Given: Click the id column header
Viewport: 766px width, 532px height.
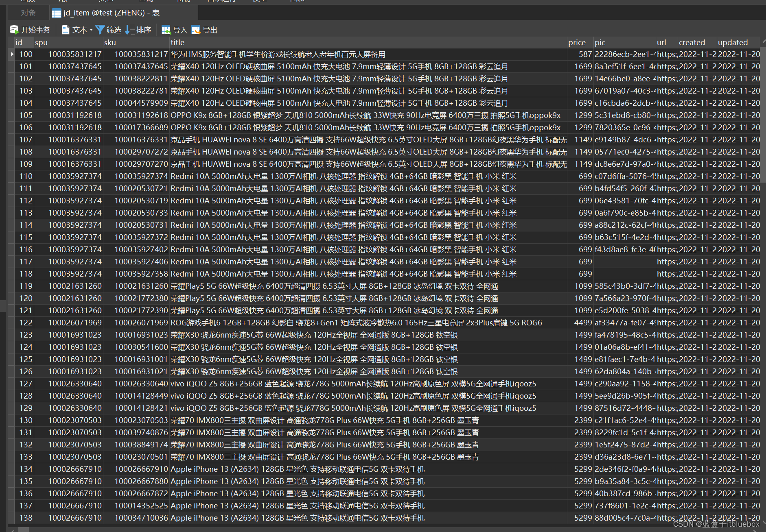Looking at the screenshot, I should [x=24, y=42].
